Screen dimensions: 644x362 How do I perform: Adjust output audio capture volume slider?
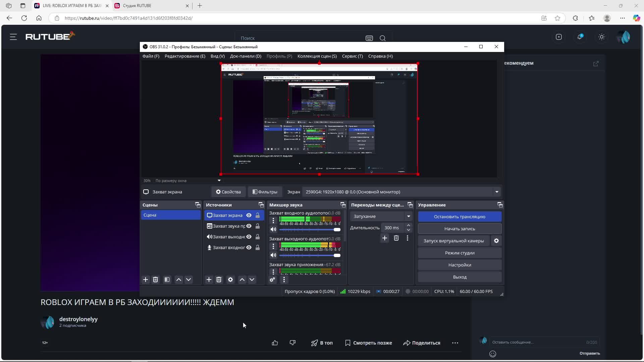tap(310, 255)
